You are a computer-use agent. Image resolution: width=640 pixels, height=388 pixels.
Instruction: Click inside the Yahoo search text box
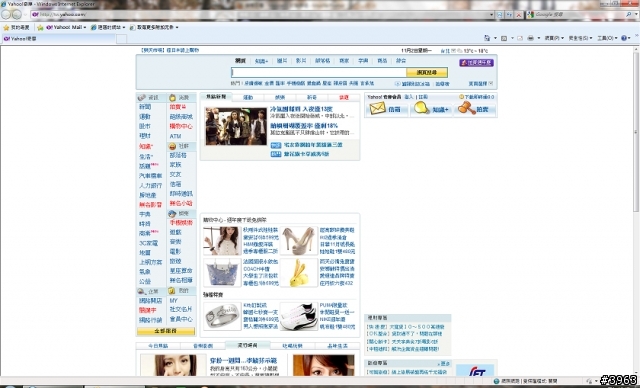click(318, 73)
